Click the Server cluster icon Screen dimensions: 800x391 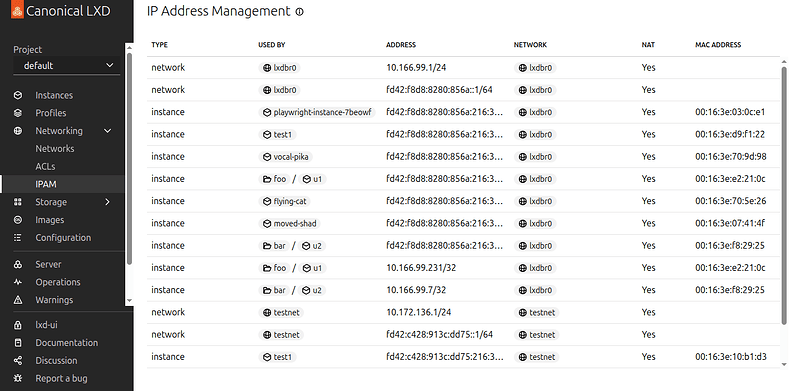click(x=18, y=264)
